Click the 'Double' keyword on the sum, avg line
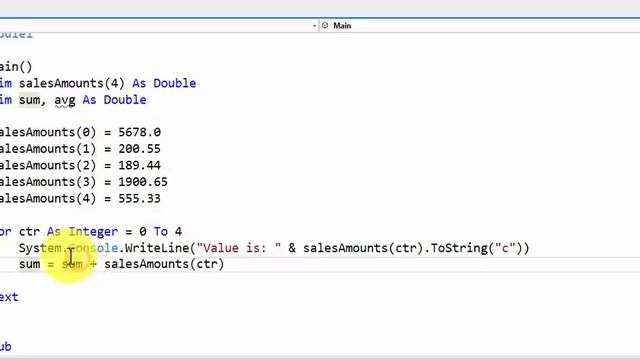This screenshot has width=640, height=360. click(x=125, y=100)
